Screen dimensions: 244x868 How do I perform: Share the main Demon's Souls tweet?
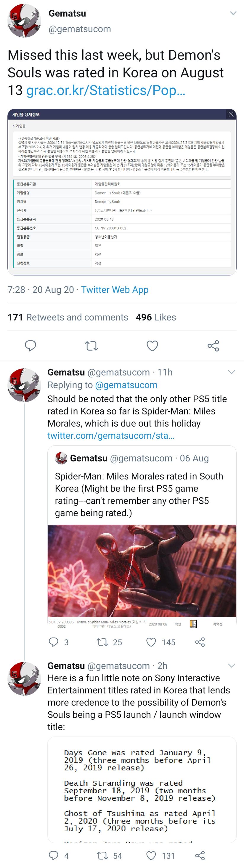[213, 346]
